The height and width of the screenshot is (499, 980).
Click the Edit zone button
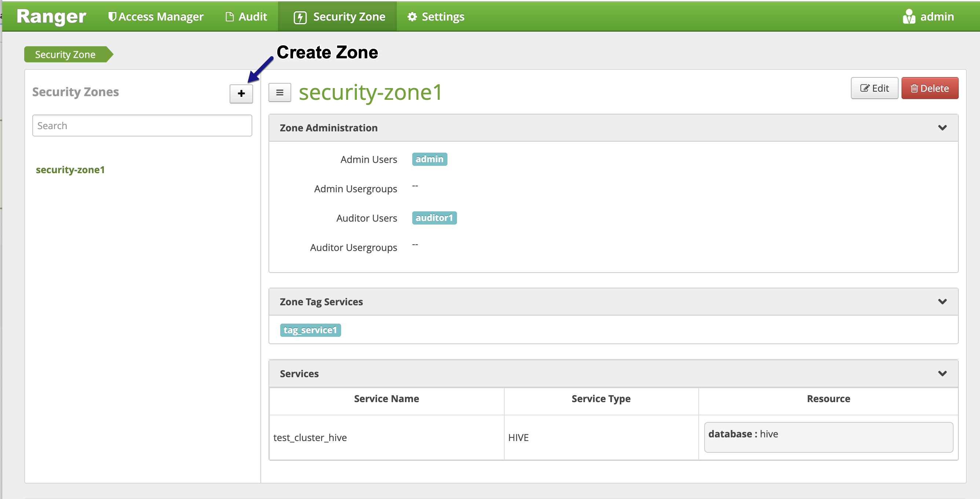click(x=874, y=88)
